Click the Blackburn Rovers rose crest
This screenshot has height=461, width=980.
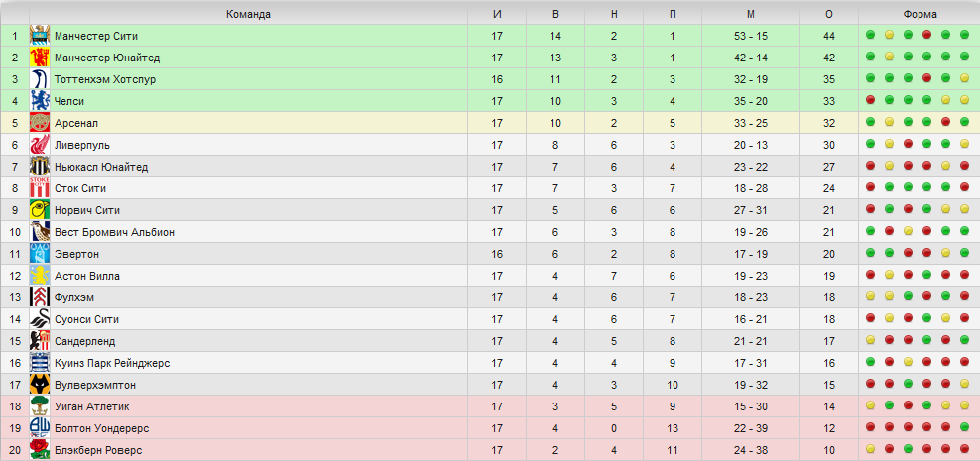[40, 450]
